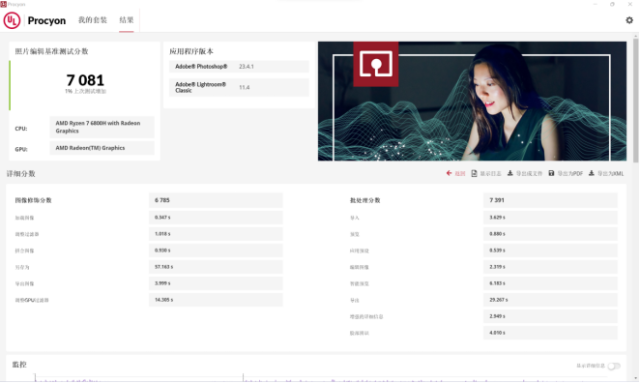Click the photo editing benchmark hero image
Screen dimensions: 640x383
point(472,101)
